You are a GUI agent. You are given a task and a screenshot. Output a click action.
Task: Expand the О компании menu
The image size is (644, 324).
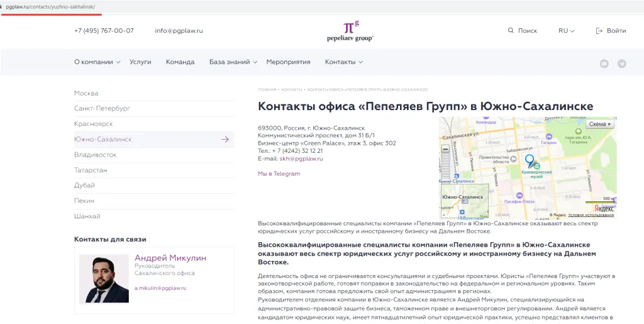[x=97, y=62]
